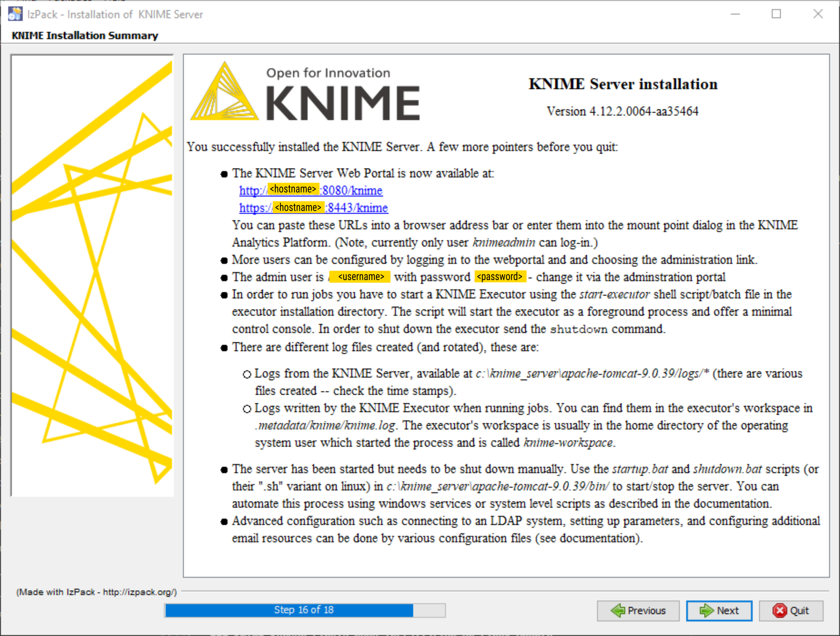This screenshot has width=840, height=636.
Task: Click the yellow lines side panel artwork
Action: pyautogui.click(x=92, y=276)
